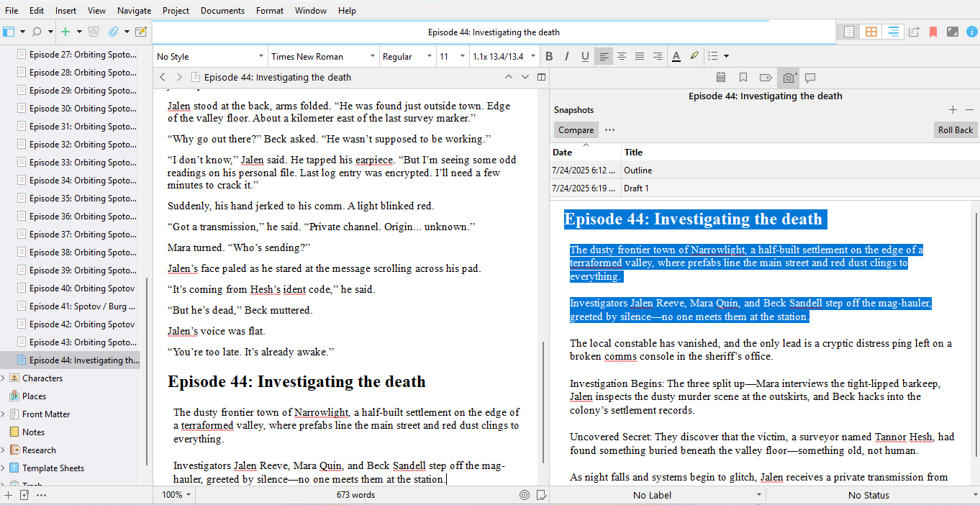Click the Compose mode icon
This screenshot has height=505, width=980.
[952, 32]
